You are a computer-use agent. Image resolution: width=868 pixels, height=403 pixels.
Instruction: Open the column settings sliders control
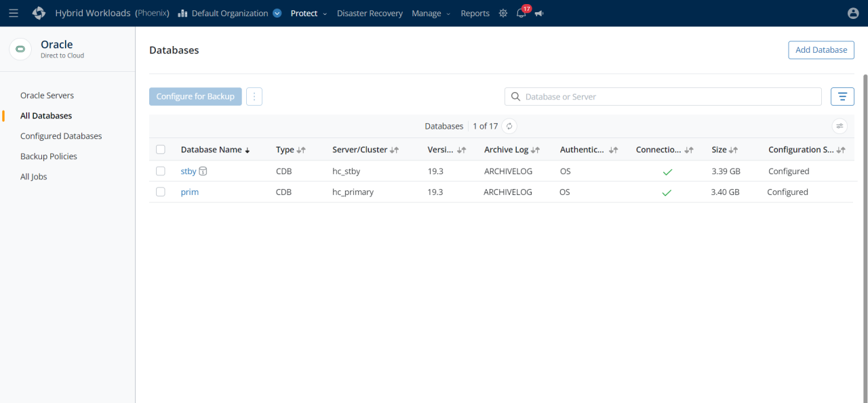tap(840, 126)
